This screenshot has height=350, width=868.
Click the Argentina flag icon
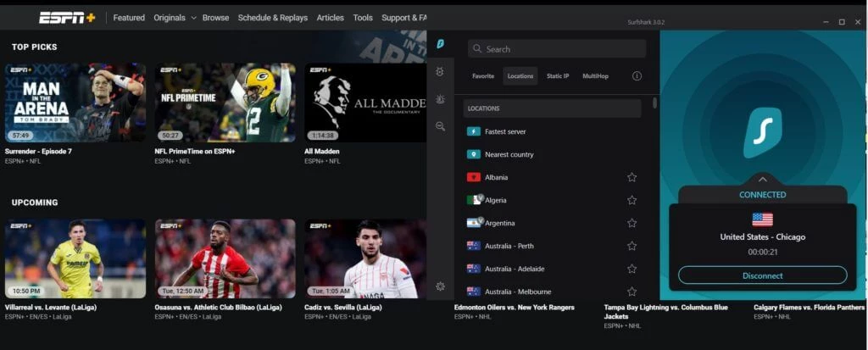pyautogui.click(x=475, y=223)
